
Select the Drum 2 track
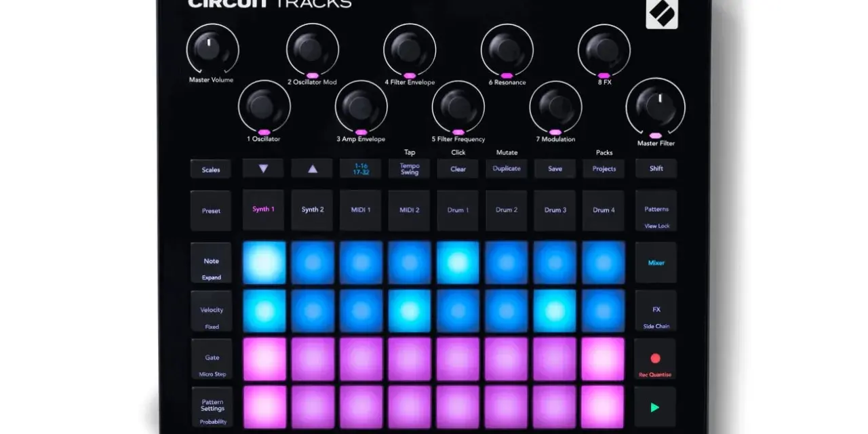coord(507,210)
